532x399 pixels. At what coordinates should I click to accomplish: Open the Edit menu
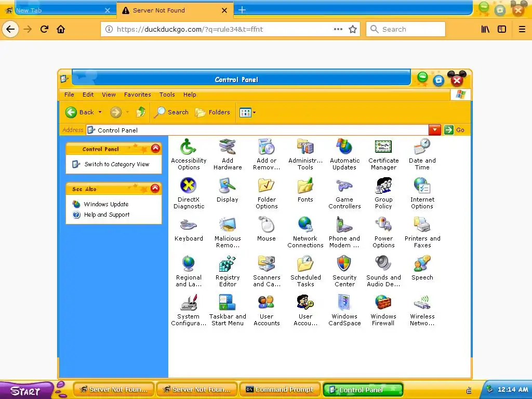tap(88, 95)
